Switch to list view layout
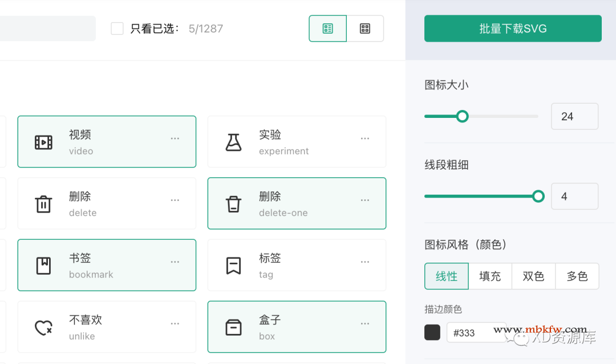Screen dimensions: 616x364 tap(328, 28)
